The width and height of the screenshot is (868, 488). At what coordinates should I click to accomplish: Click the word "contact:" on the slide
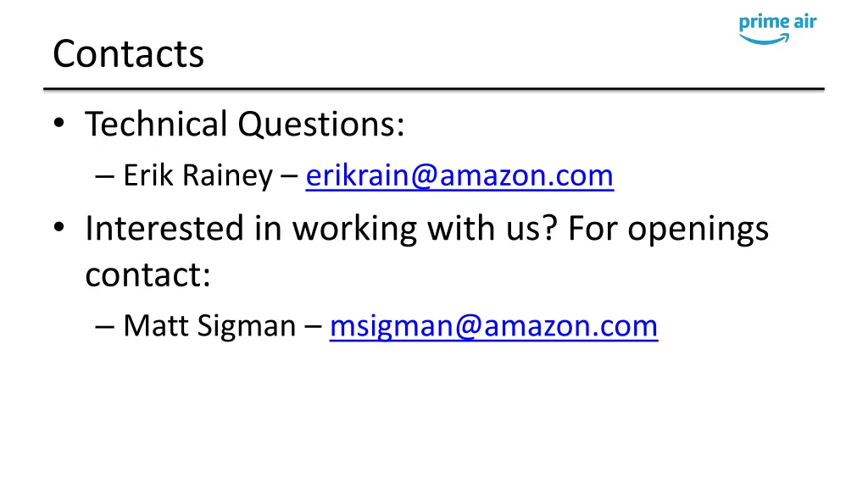pyautogui.click(x=147, y=274)
